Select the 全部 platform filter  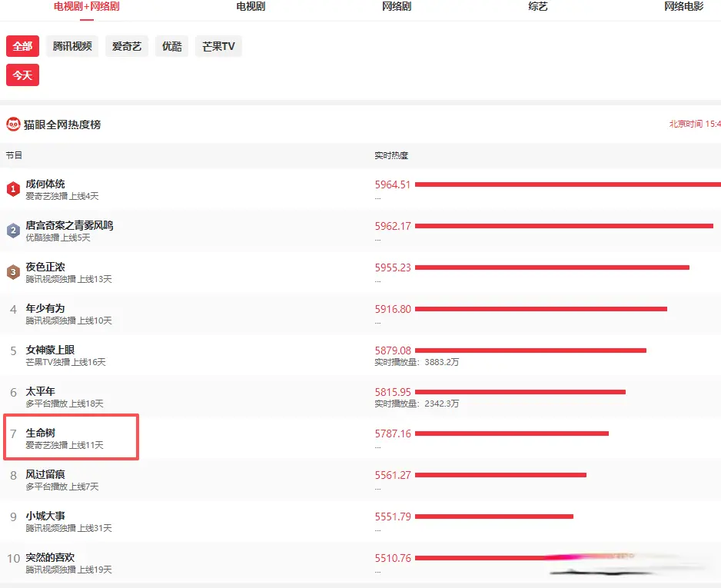(x=22, y=46)
